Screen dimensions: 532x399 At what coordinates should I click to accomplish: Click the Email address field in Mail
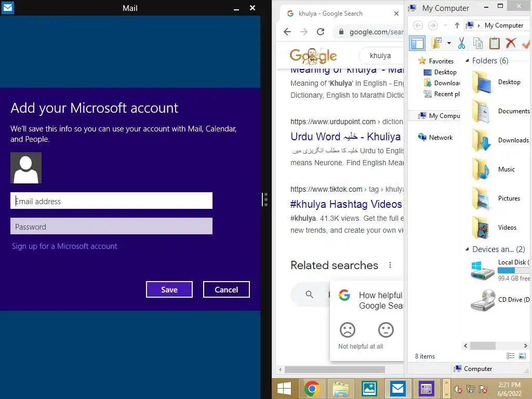tap(111, 201)
